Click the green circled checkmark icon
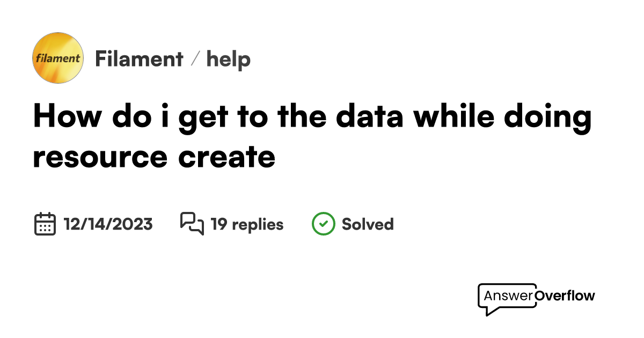This screenshot has width=644, height=338. (323, 224)
